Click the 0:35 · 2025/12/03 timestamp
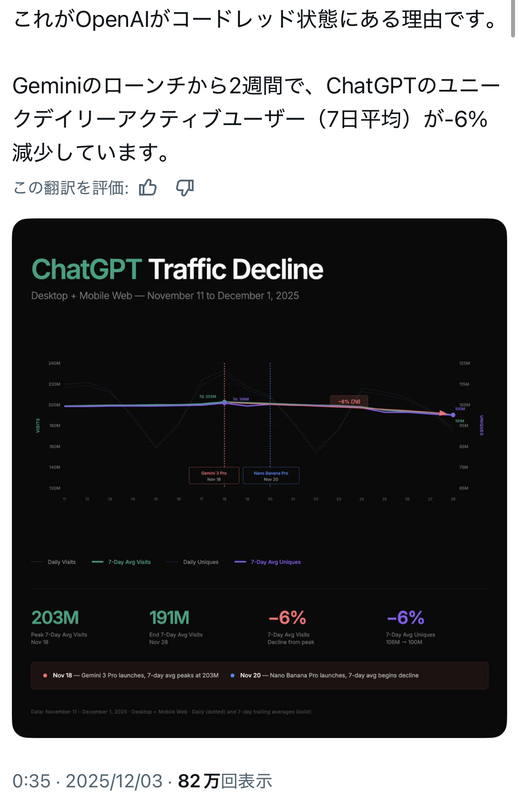 (x=87, y=781)
